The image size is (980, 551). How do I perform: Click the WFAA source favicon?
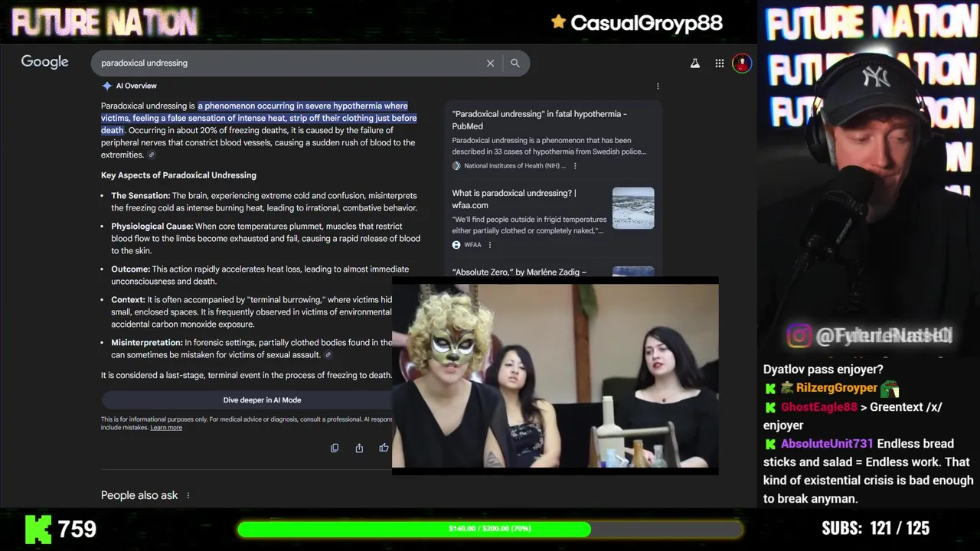coord(456,245)
